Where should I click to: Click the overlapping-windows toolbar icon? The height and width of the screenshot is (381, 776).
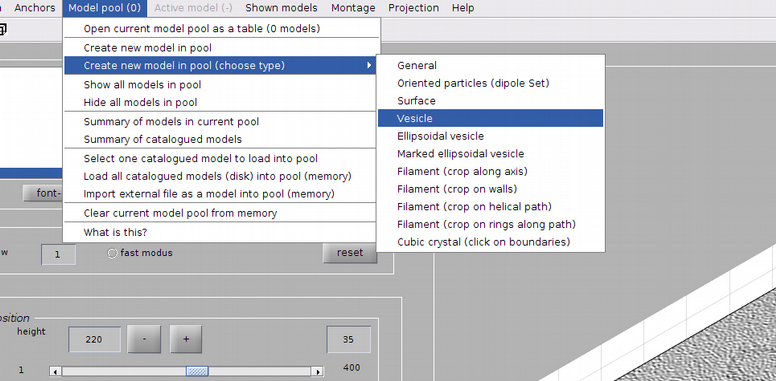pyautogui.click(x=2, y=30)
